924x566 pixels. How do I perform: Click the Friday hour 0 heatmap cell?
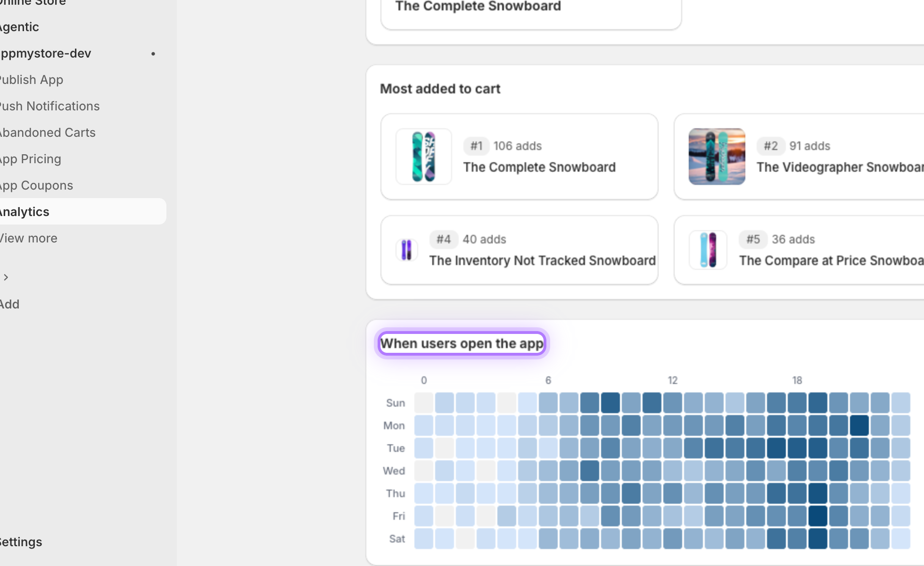click(x=424, y=516)
